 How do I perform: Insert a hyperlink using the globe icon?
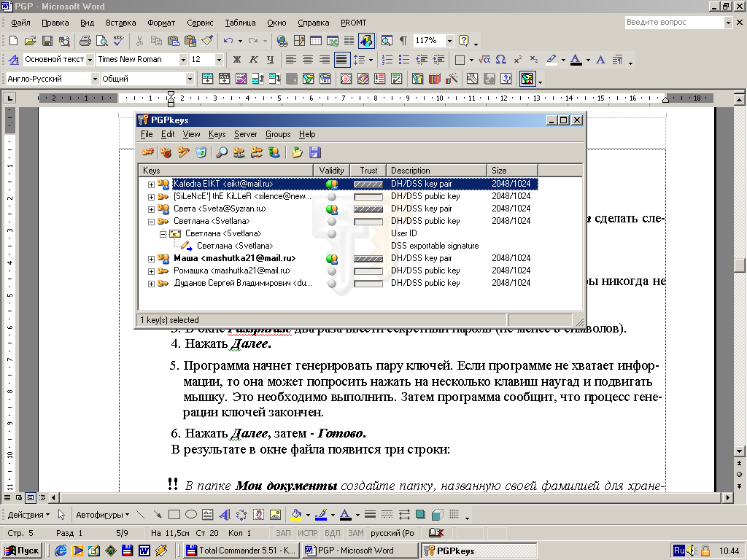coord(282,41)
